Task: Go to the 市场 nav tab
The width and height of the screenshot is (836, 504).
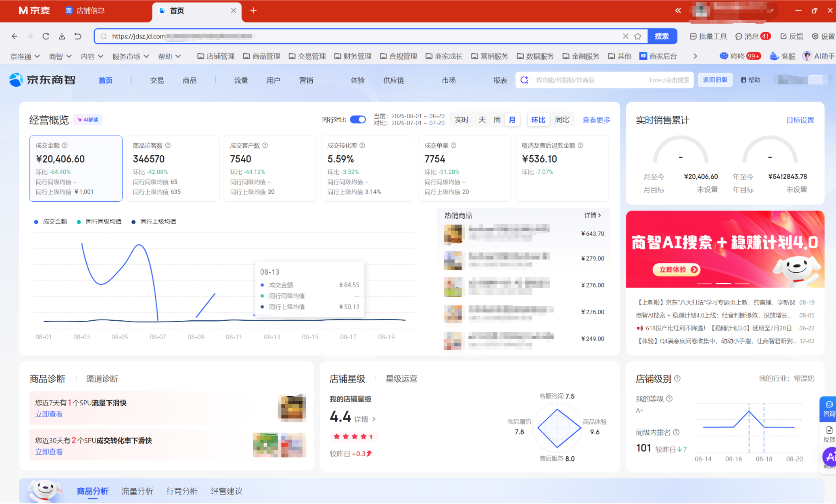Action: click(x=448, y=80)
